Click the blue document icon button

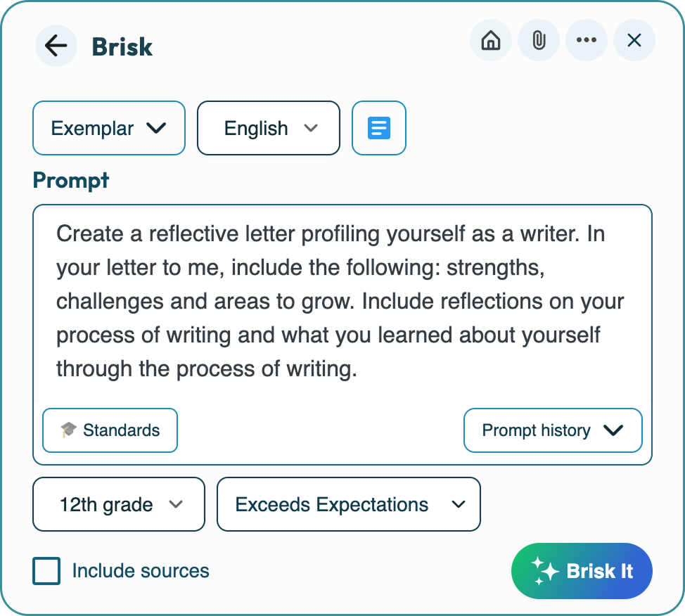click(379, 128)
